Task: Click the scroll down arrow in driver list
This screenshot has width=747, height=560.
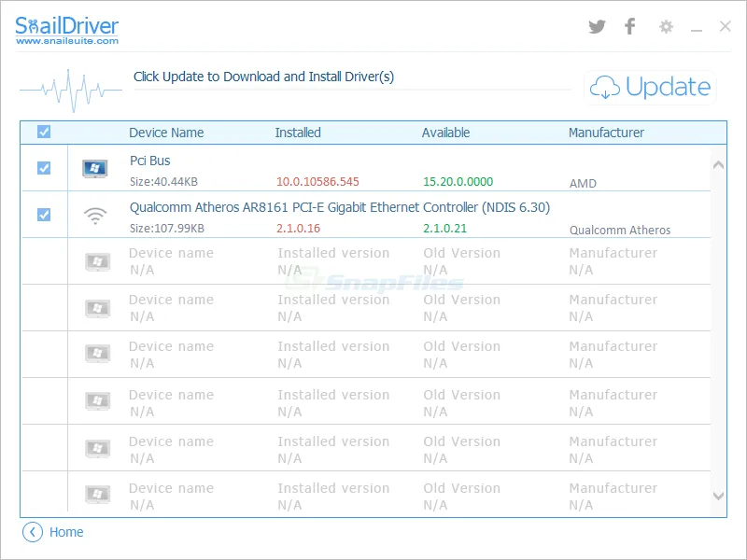Action: click(718, 496)
